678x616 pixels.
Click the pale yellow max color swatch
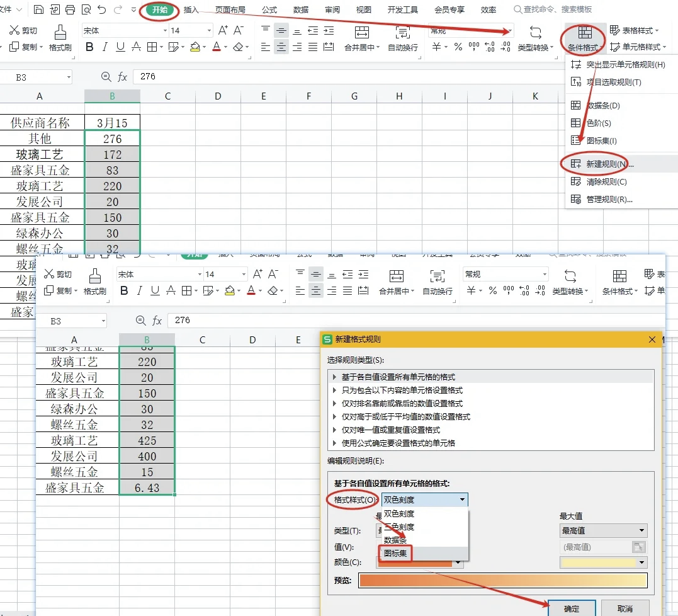598,562
